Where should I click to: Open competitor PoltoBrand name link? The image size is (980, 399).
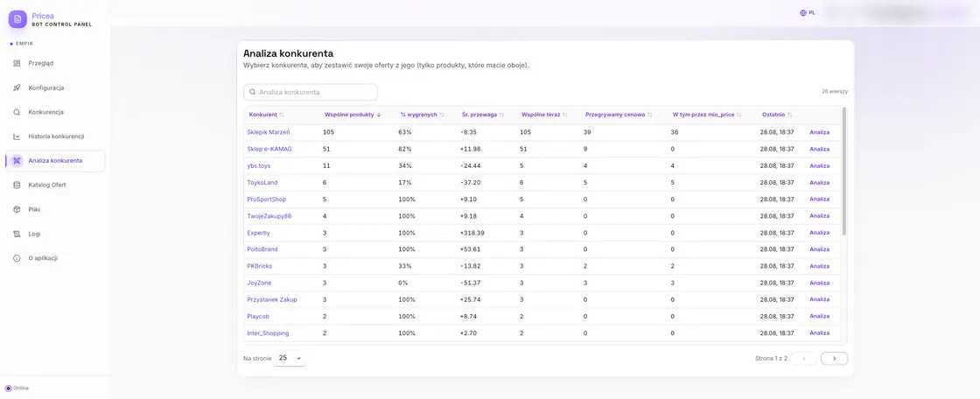262,249
